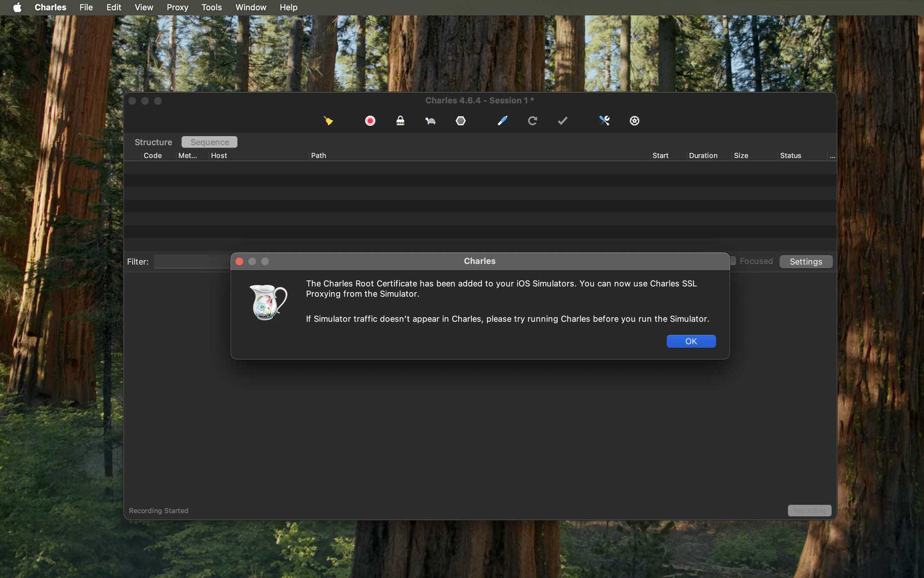924x578 pixels.
Task: Toggle the hexagon Breakpoints icon
Action: 461,121
